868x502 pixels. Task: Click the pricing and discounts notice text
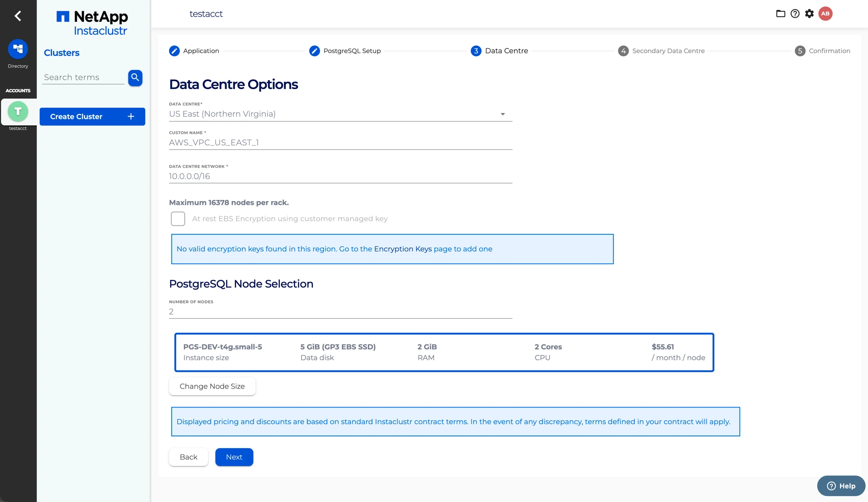pos(453,422)
